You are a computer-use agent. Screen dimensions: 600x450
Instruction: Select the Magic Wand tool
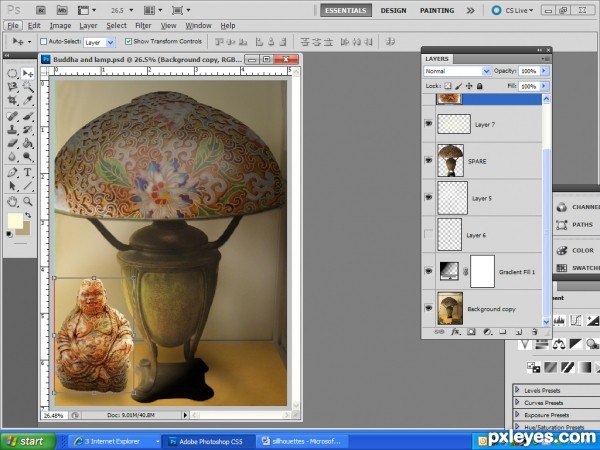pos(28,87)
